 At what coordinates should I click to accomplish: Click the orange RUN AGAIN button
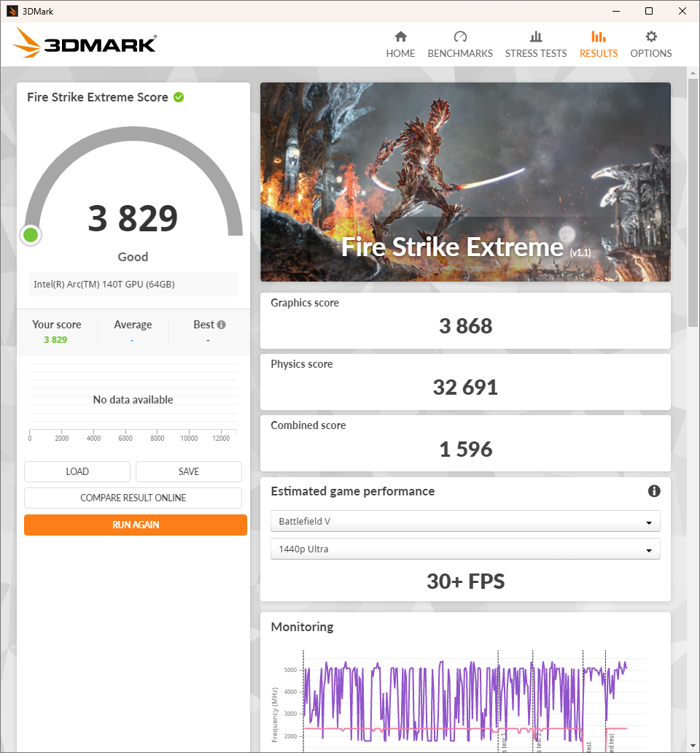pyautogui.click(x=136, y=525)
